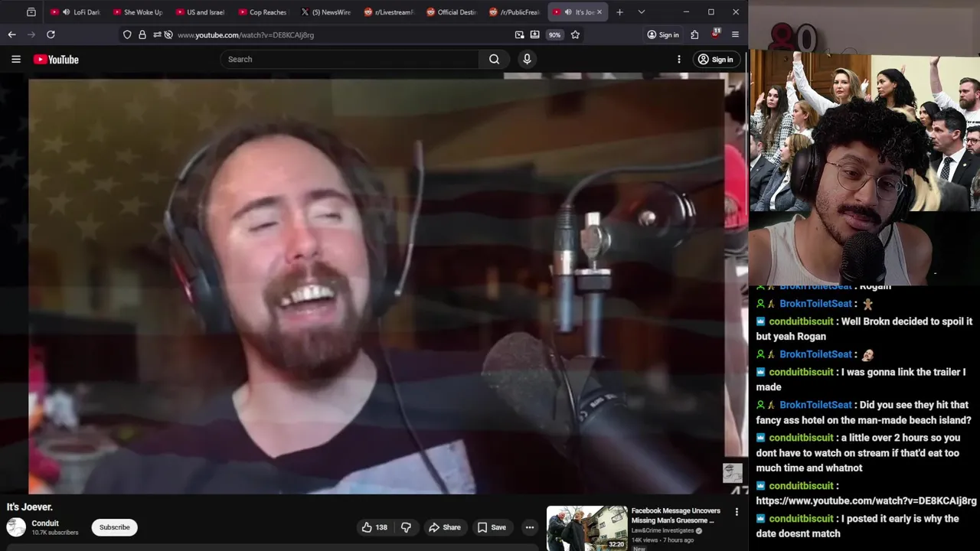980x551 pixels.
Task: Dislike the video with thumbs down
Action: (407, 527)
